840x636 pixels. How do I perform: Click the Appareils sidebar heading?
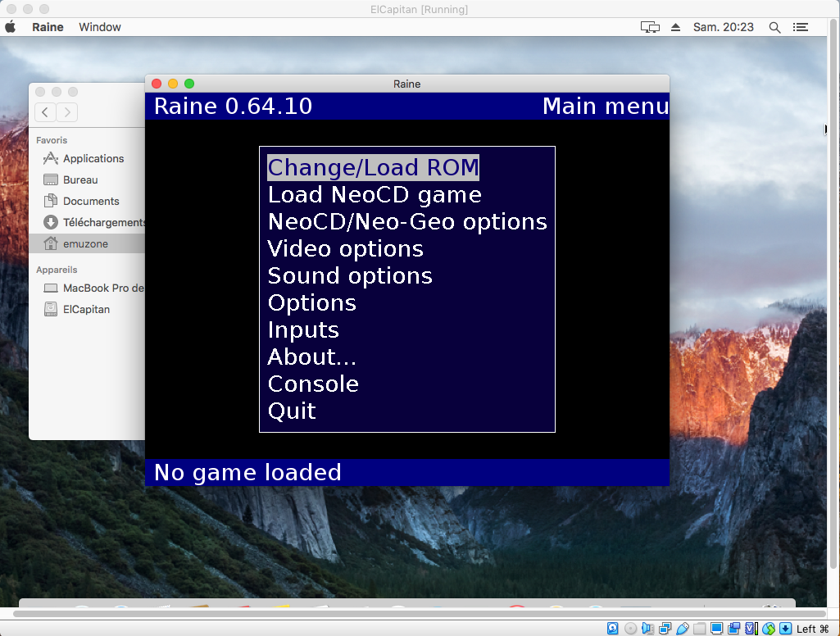coord(57,270)
